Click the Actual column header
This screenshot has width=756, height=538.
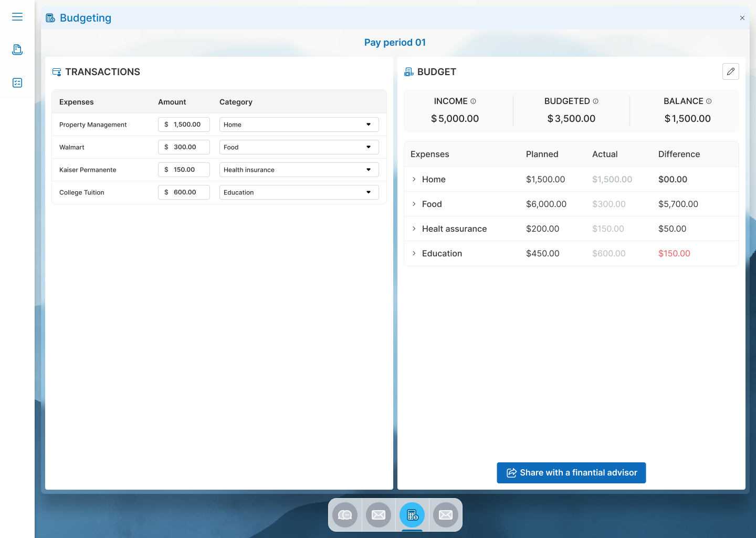pos(605,154)
